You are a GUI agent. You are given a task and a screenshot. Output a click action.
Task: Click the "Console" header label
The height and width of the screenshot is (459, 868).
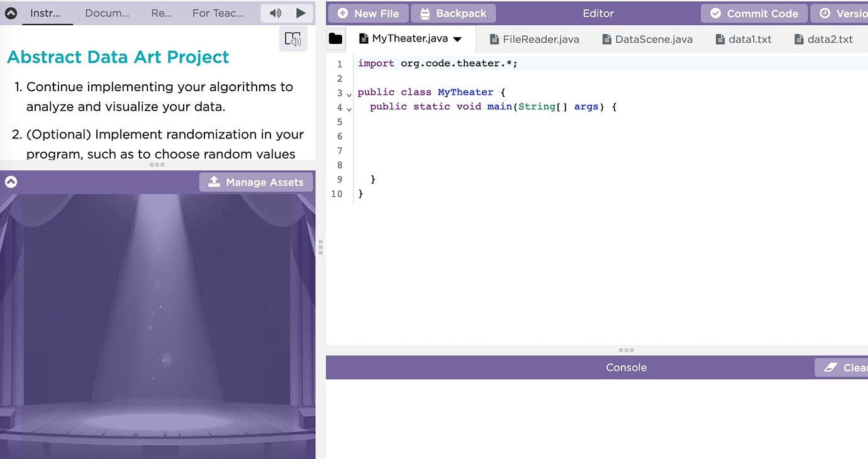(x=626, y=368)
